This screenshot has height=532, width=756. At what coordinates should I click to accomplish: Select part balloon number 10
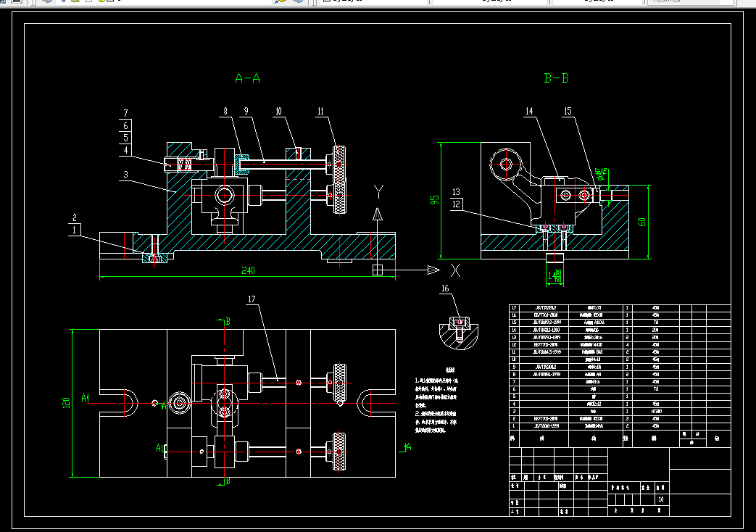point(278,111)
